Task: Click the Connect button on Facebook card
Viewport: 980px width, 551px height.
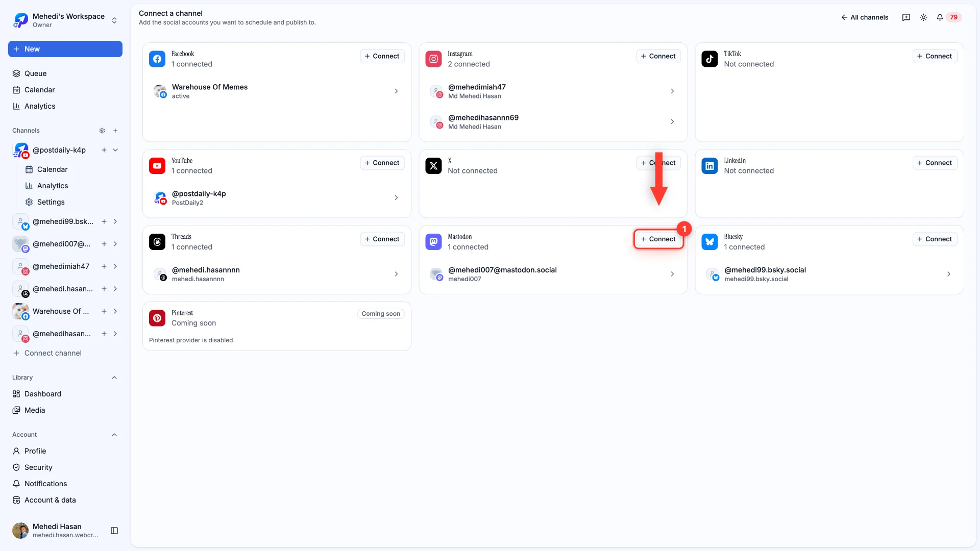Action: pos(382,56)
